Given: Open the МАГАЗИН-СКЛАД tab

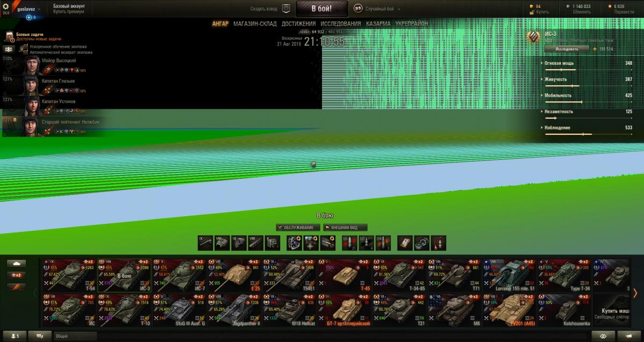Looking at the screenshot, I should click(x=255, y=24).
